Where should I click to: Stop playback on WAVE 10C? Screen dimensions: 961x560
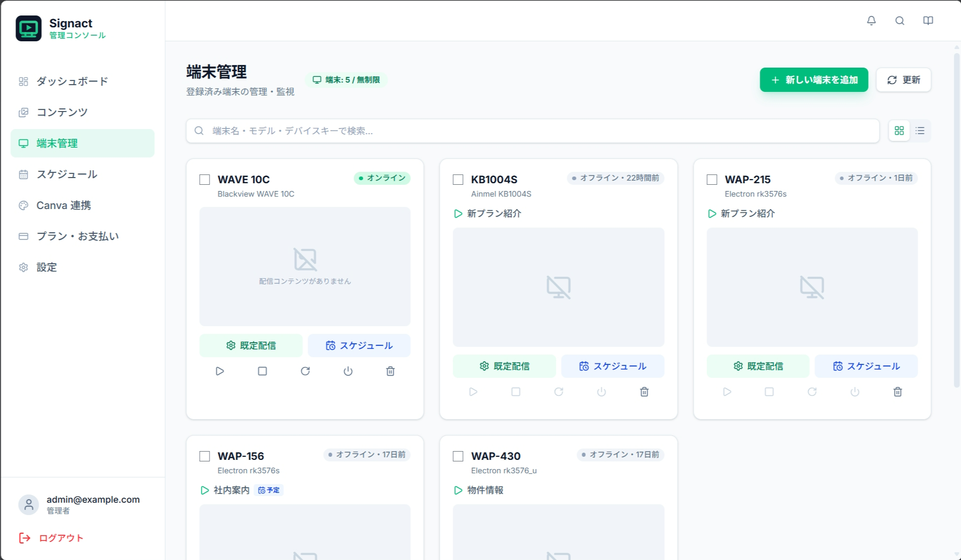(262, 371)
